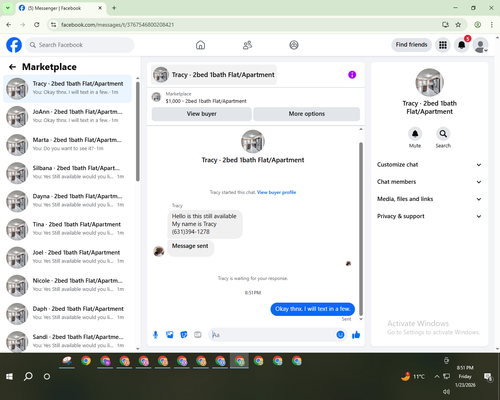Open the Nicole conversation in the list

point(67,285)
